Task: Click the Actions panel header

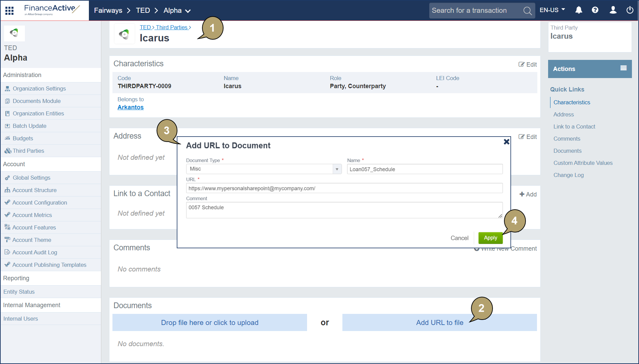Action: coord(590,69)
